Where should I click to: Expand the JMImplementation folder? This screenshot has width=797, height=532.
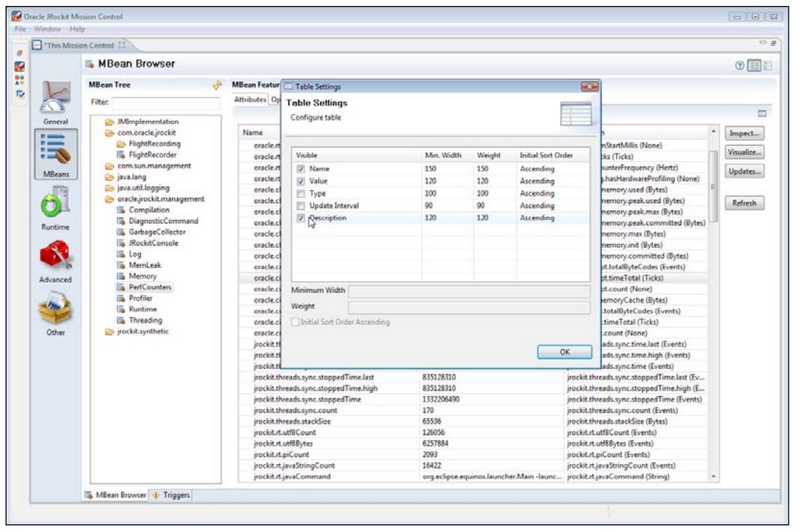[109, 121]
